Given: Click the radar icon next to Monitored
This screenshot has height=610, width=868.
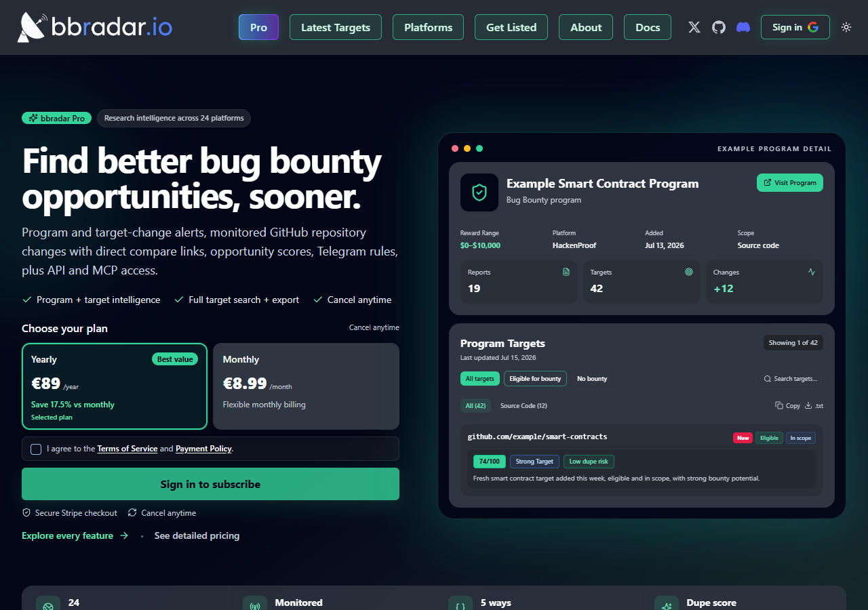Looking at the screenshot, I should (255, 605).
